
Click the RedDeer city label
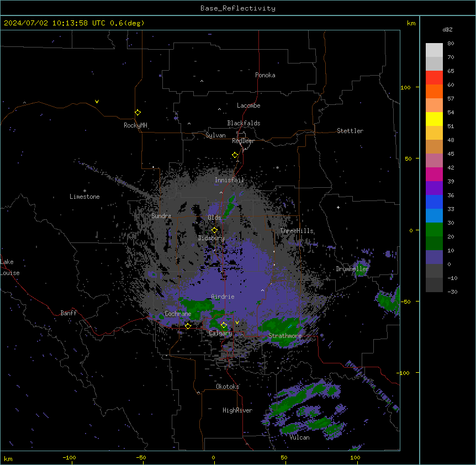coord(243,141)
